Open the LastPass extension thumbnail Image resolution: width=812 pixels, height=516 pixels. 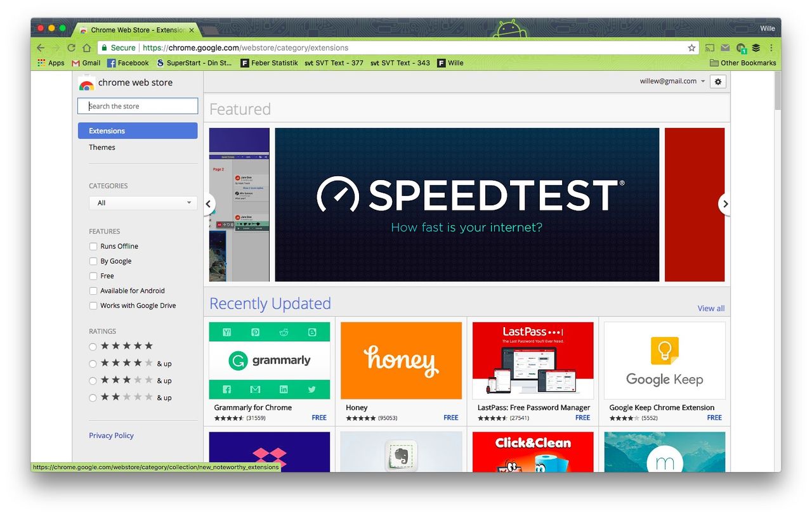click(533, 361)
